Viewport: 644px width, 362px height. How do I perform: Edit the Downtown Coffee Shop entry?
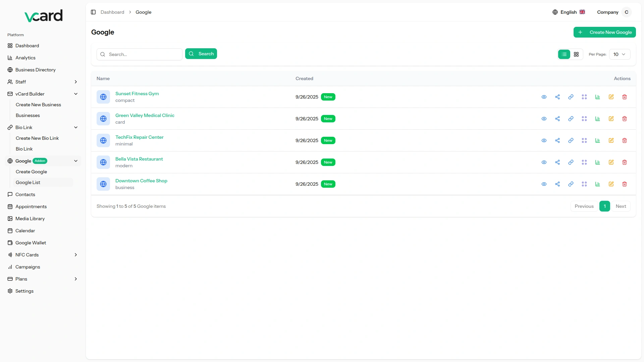611,184
